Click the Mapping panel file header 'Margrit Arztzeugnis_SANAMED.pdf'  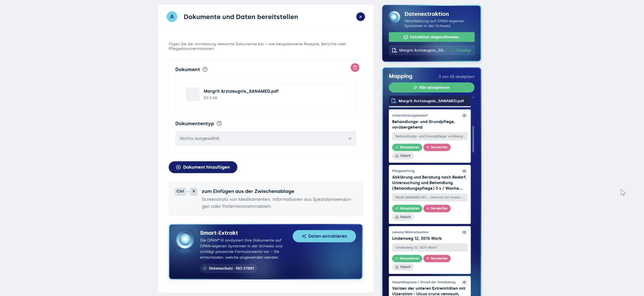click(430, 101)
